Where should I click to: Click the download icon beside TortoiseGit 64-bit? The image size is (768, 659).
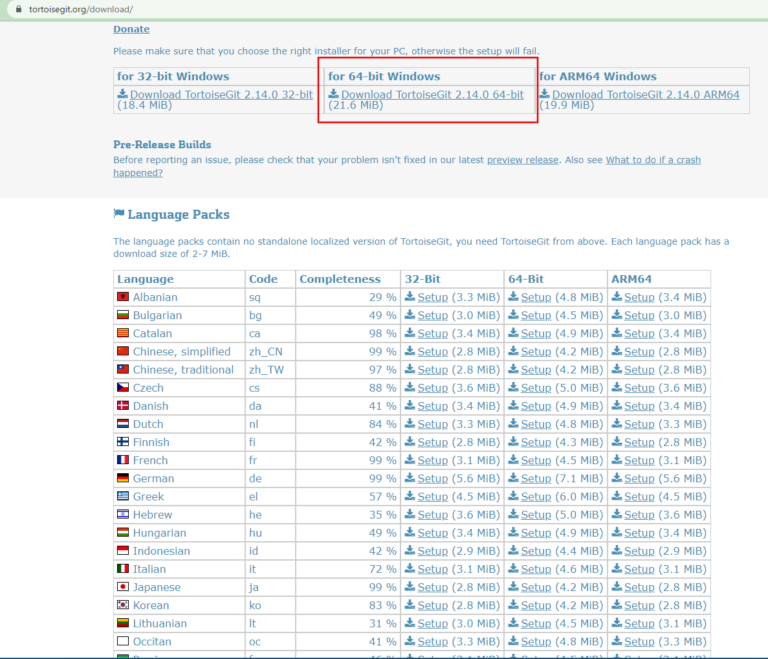pos(334,95)
